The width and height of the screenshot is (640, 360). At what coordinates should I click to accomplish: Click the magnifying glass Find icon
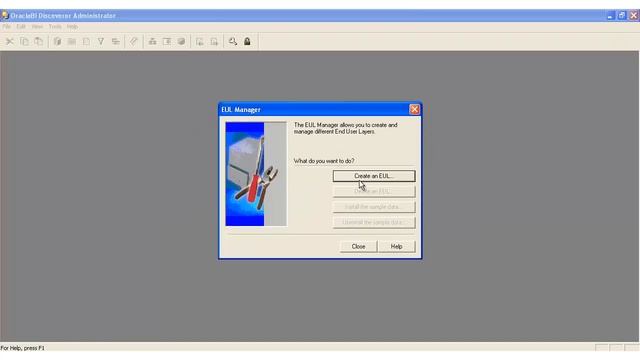pos(233,42)
